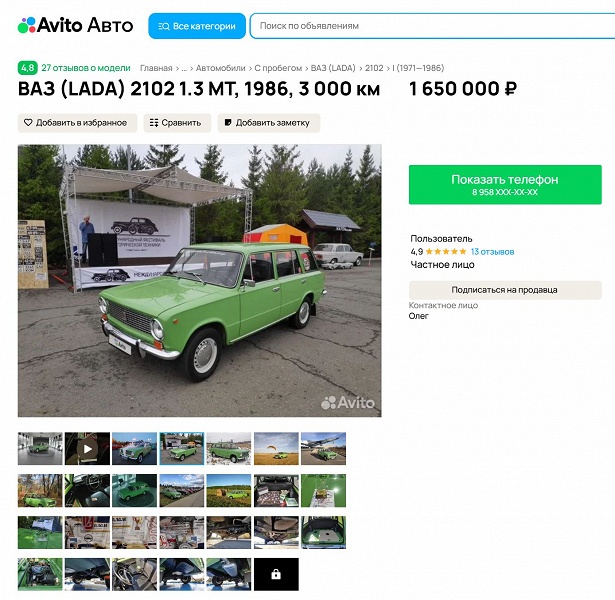This screenshot has width=615, height=600.
Task: Click the five-star seller rating
Action: pyautogui.click(x=446, y=251)
